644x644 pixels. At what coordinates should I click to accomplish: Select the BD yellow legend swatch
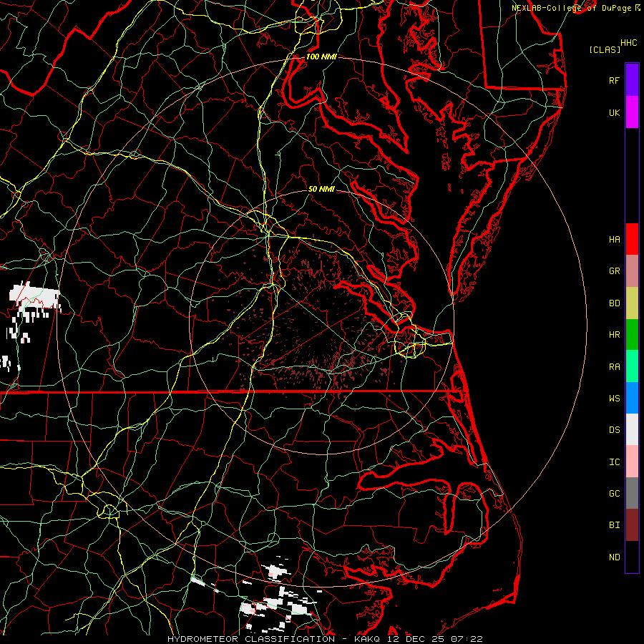pos(632,303)
